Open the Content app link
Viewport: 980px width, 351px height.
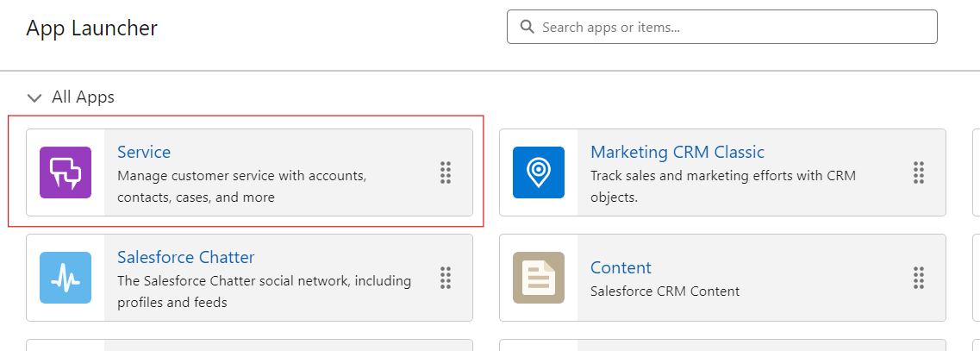pyautogui.click(x=621, y=268)
